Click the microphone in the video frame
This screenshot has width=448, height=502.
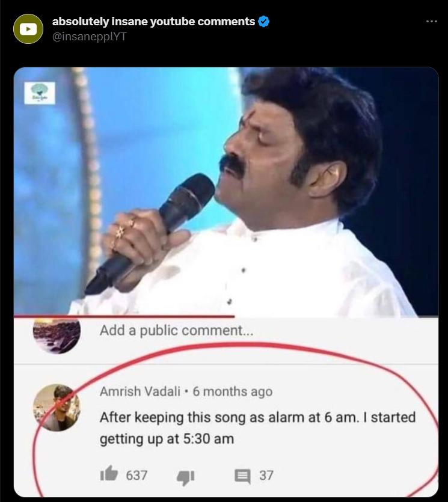point(150,234)
